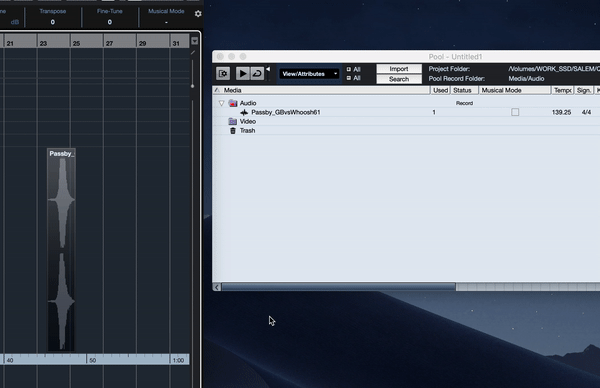Click the Musical Mode value in info line
600x388 pixels.
click(166, 22)
